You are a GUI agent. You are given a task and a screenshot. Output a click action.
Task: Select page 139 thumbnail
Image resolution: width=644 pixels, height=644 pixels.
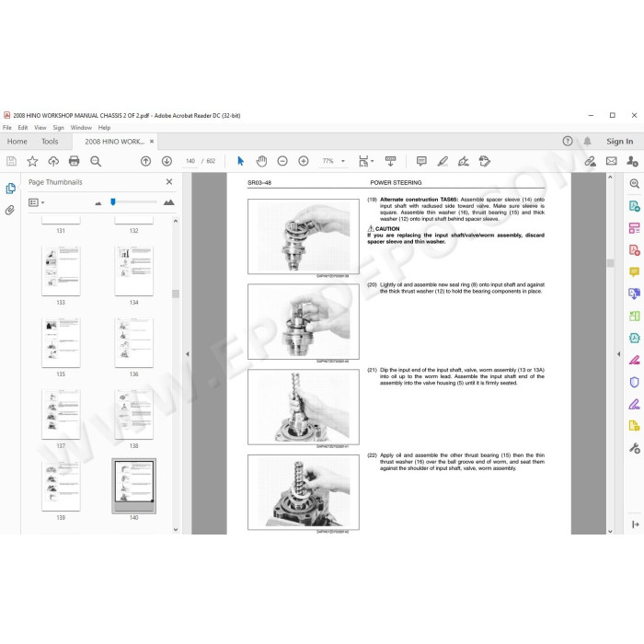(x=61, y=486)
